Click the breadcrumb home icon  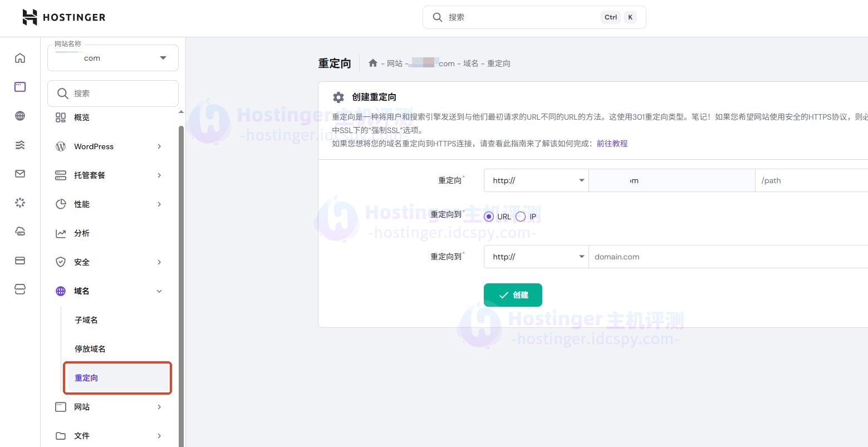(x=373, y=63)
